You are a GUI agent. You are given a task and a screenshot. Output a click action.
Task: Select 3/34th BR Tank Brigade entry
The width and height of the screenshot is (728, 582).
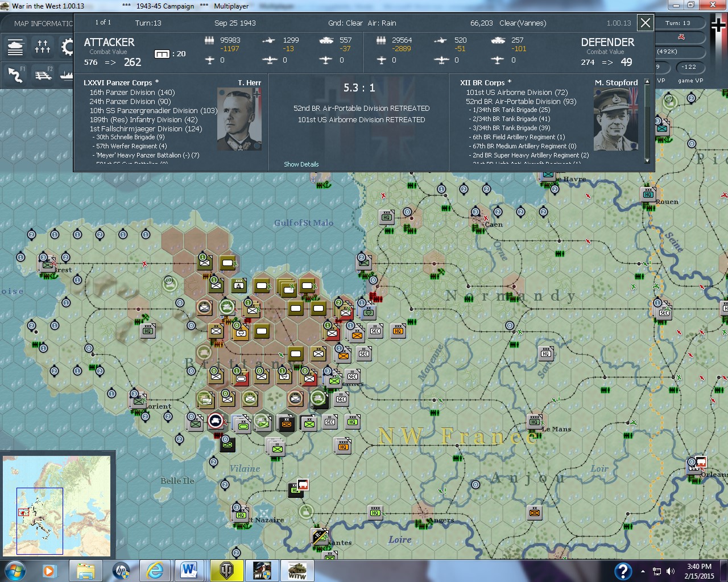coord(510,128)
